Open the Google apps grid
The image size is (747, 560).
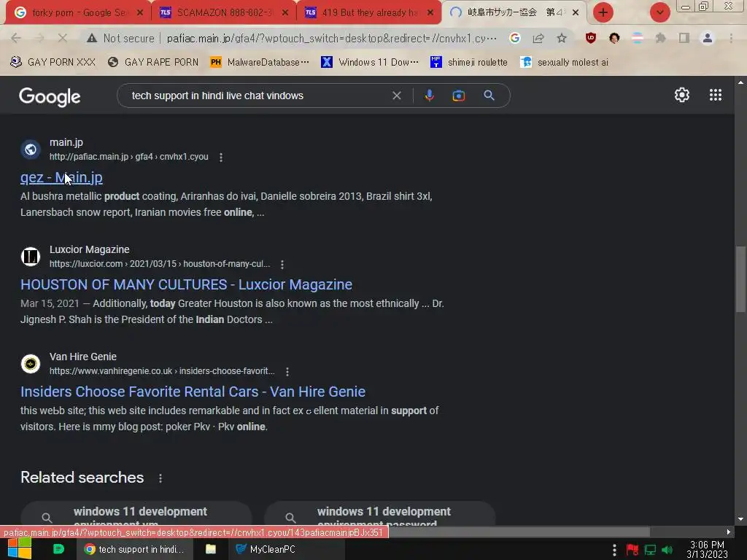[x=716, y=95]
